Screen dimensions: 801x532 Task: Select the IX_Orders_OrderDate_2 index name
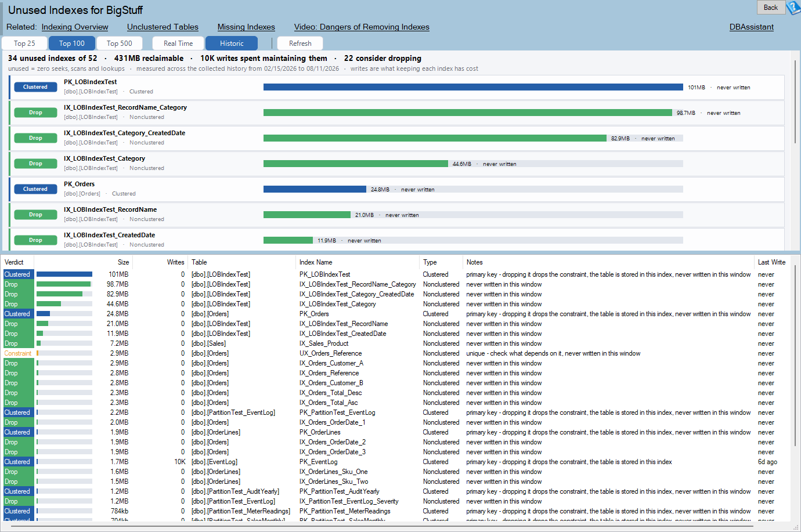coord(333,442)
